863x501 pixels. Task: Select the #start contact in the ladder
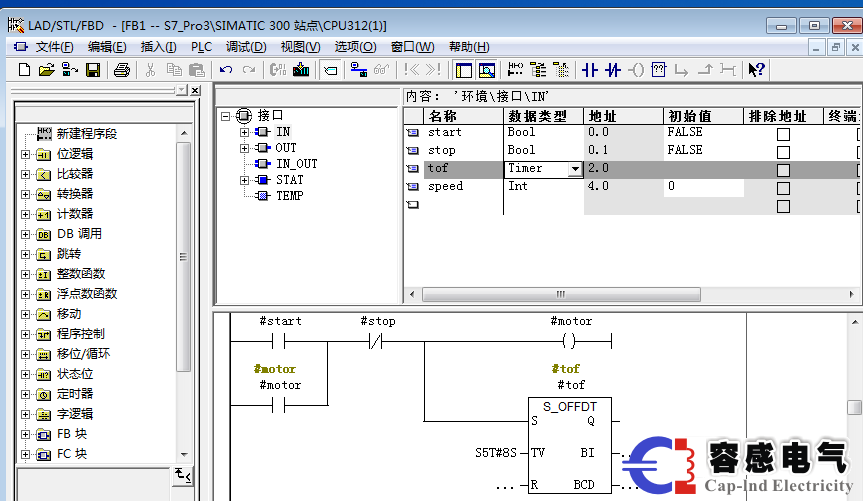(278, 342)
